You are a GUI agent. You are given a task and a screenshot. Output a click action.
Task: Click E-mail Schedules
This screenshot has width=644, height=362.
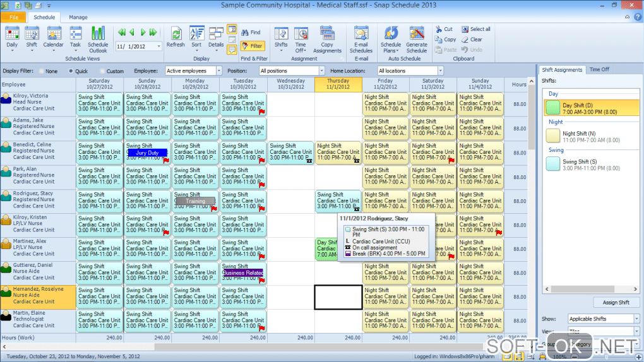(x=361, y=39)
